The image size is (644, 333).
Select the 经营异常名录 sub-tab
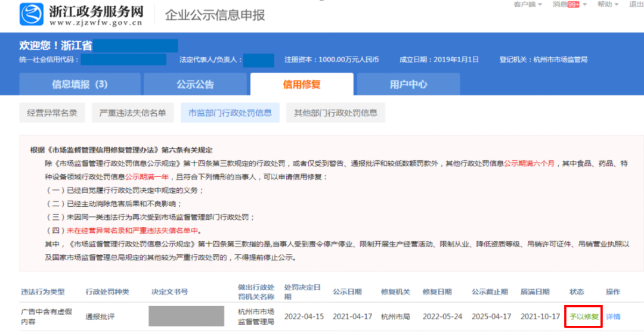click(x=52, y=113)
